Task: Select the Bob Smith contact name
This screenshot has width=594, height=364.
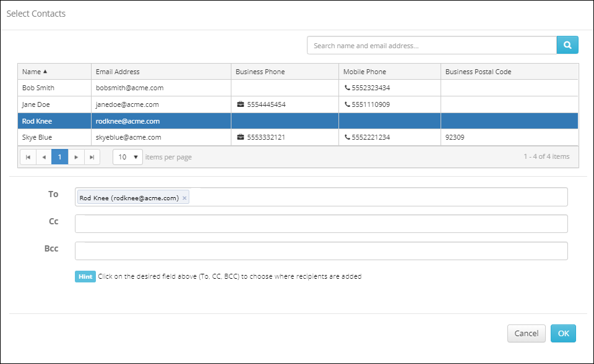Action: pos(38,88)
